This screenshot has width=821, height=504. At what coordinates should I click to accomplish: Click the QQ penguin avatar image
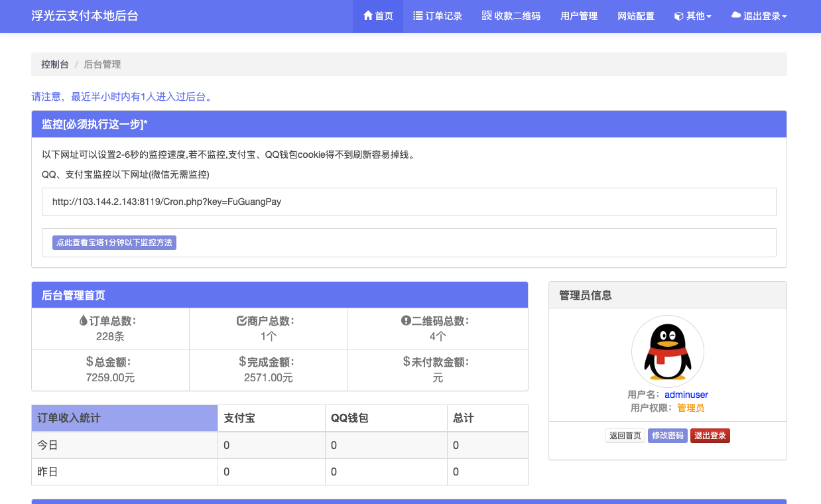point(667,351)
